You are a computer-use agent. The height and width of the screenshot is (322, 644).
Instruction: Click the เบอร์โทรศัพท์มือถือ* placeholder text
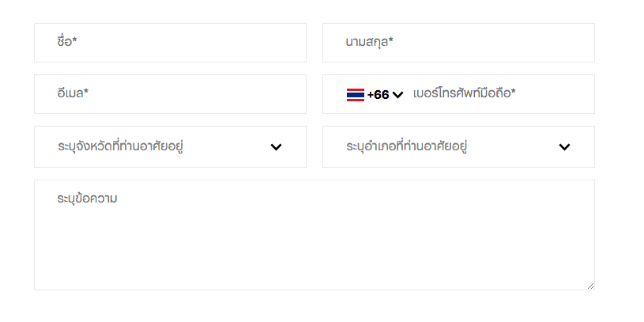tap(464, 94)
